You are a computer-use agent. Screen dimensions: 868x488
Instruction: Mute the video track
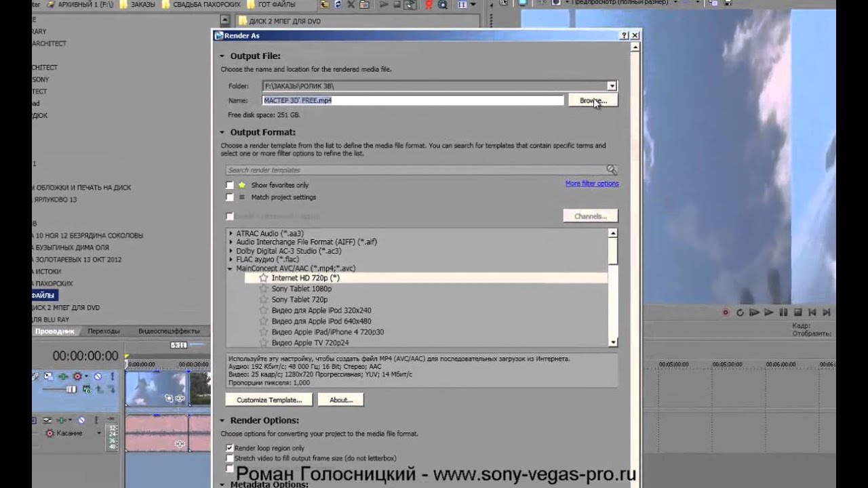coord(97,376)
